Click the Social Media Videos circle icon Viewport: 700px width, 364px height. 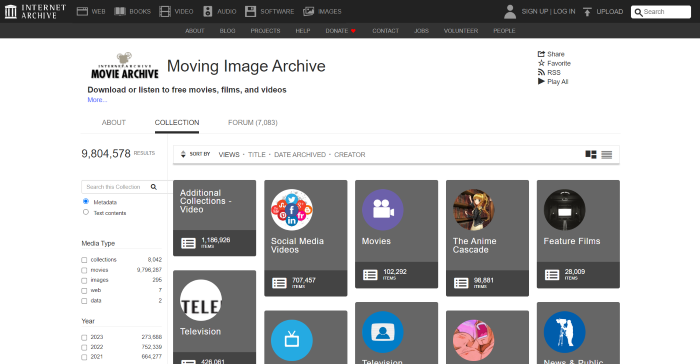click(x=292, y=210)
